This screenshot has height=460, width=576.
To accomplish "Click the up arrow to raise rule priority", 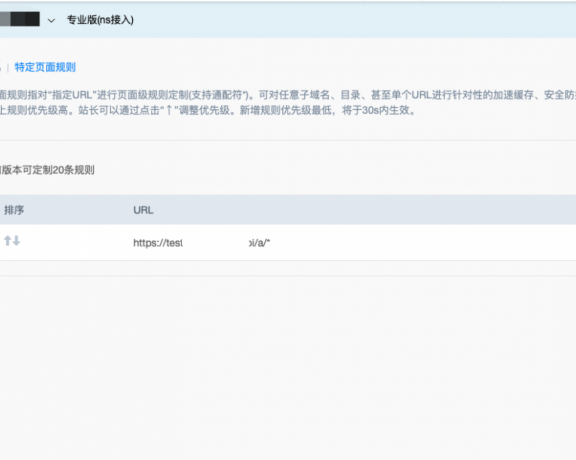I will (x=7, y=241).
